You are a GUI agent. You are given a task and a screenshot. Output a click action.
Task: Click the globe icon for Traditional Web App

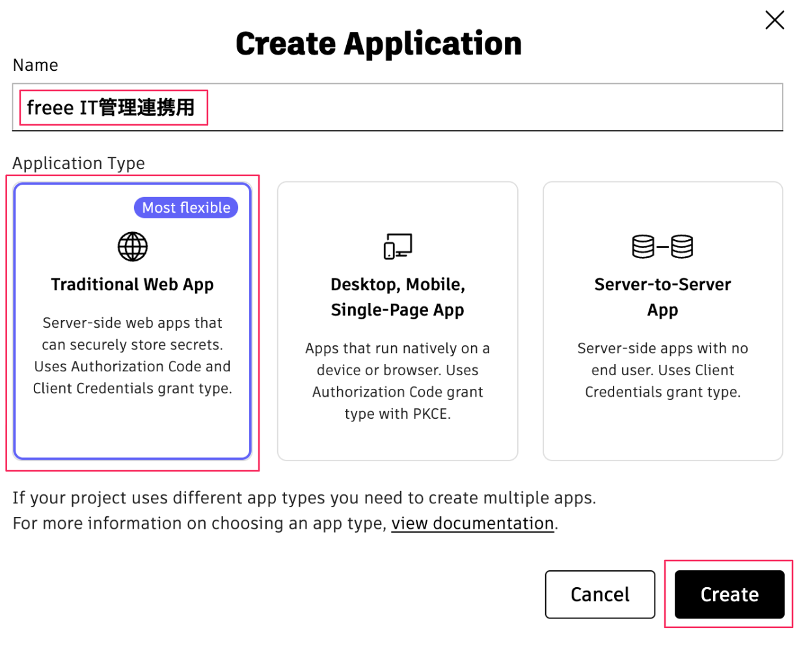point(133,246)
